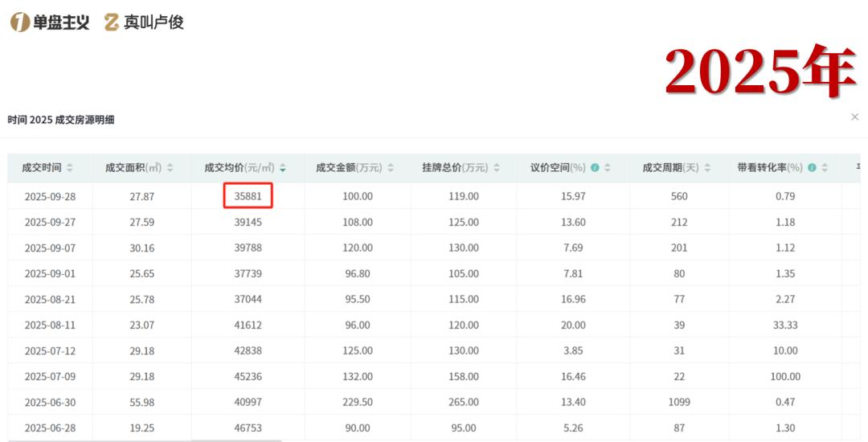Screen dimensions: 868x442
Task: Sort by 成交时间 column arrows
Action: coord(70,168)
